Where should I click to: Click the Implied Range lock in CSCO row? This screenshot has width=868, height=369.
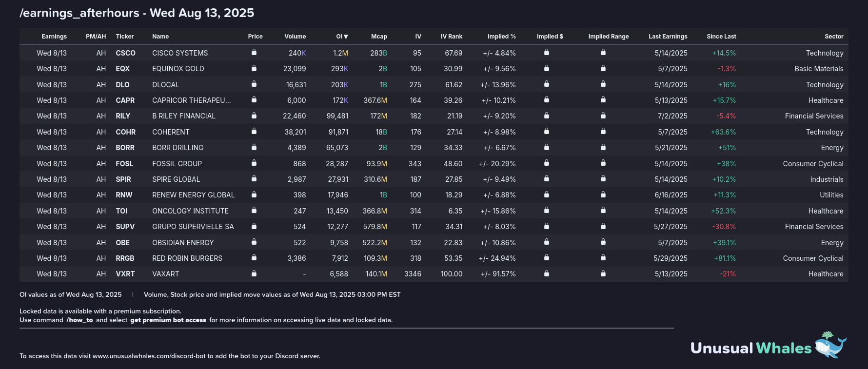(x=603, y=52)
